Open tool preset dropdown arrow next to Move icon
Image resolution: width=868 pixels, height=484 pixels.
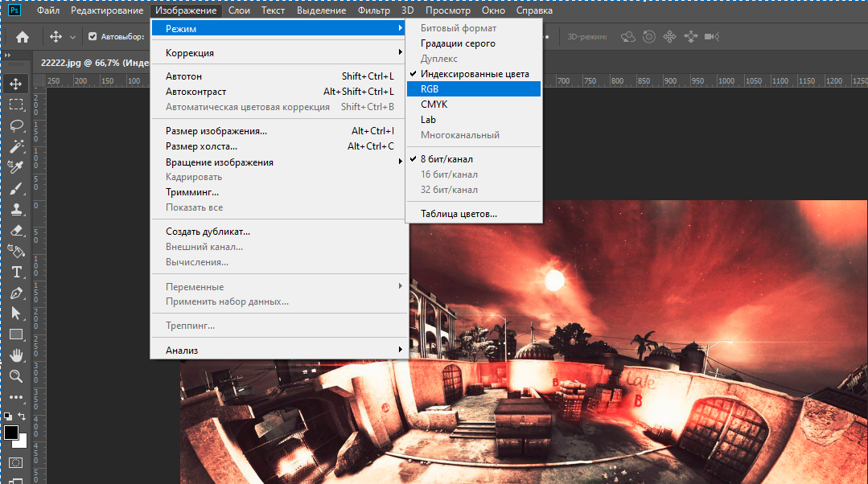tap(72, 37)
